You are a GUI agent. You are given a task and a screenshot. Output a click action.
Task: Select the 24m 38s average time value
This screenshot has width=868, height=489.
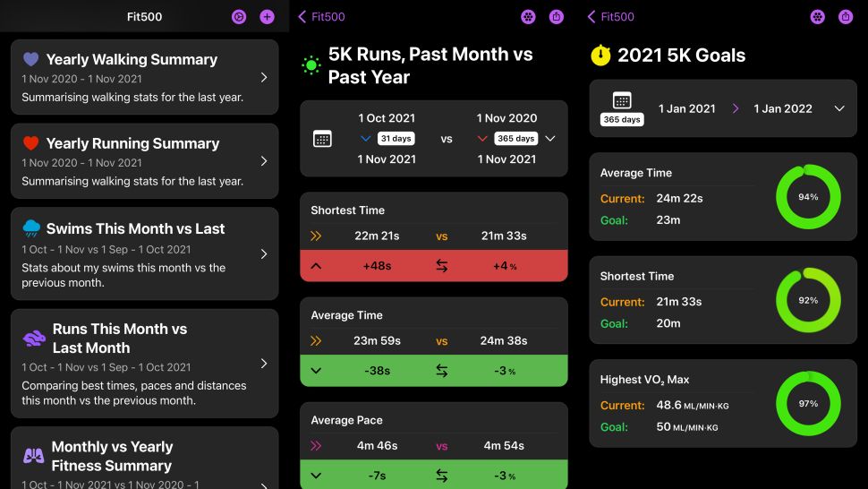503,340
